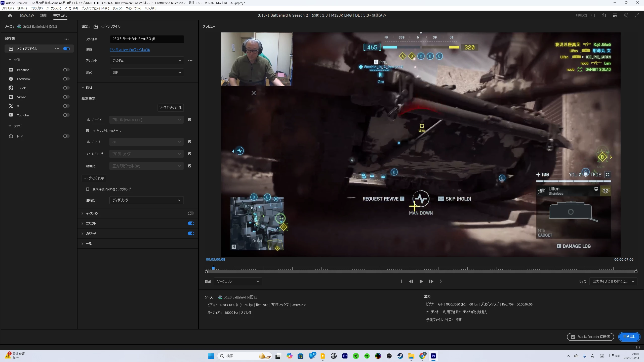Open the シーケンス(S) menu

pyautogui.click(x=53, y=8)
